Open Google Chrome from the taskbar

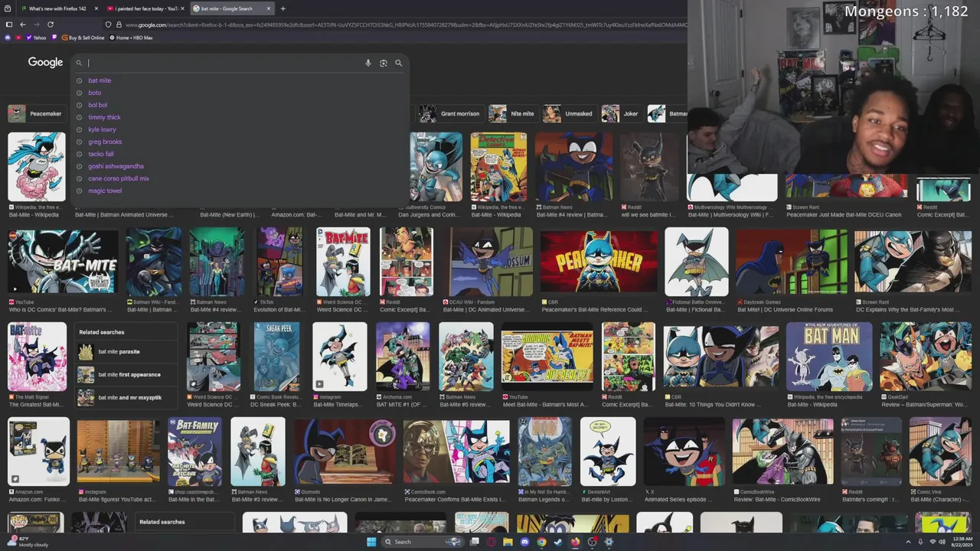point(541,542)
